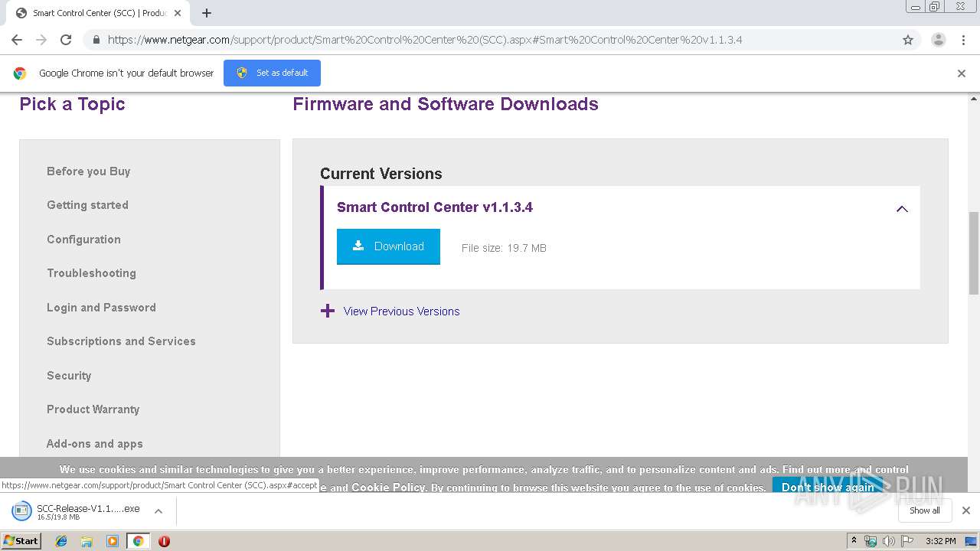The height and width of the screenshot is (551, 980).
Task: Open Subscriptions and Services topic
Action: 121,341
